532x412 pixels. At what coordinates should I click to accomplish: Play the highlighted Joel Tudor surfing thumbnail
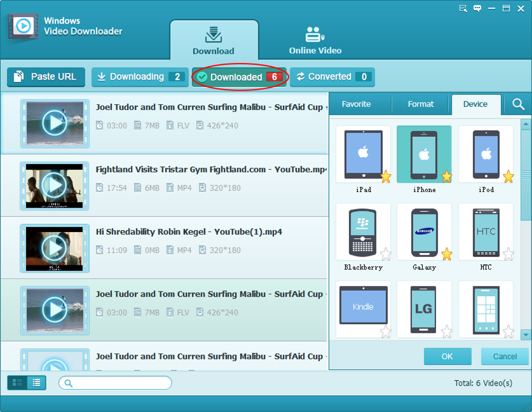pos(55,310)
